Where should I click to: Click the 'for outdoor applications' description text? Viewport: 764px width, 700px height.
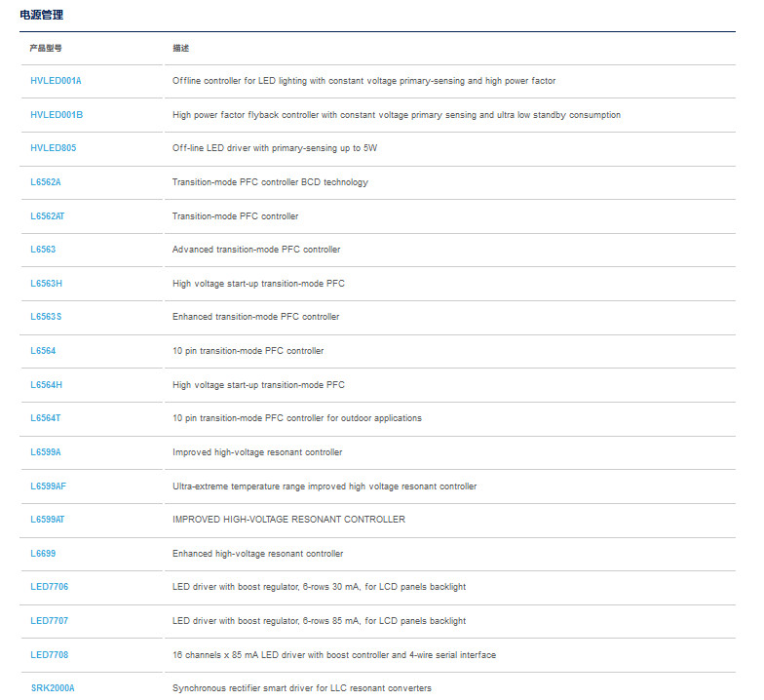[x=297, y=418]
